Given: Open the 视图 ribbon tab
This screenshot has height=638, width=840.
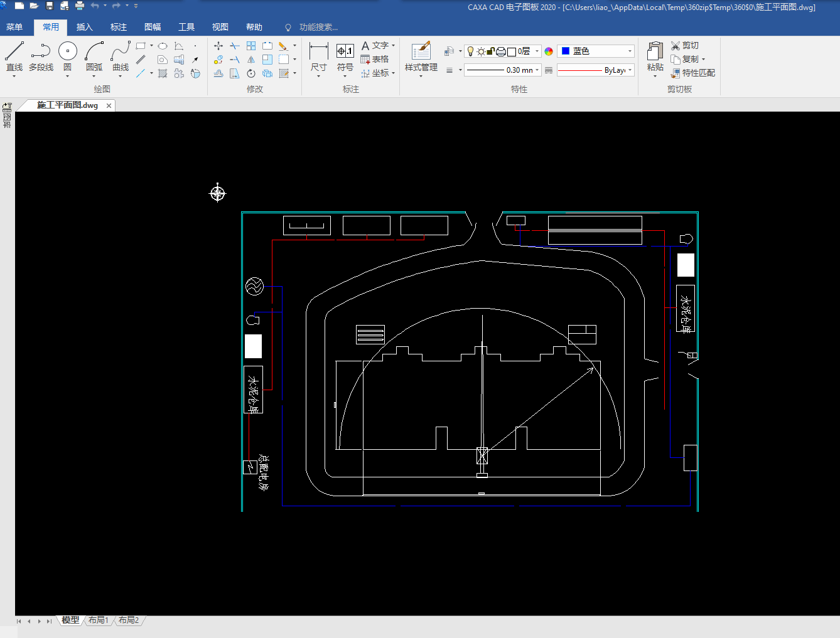Looking at the screenshot, I should (x=220, y=27).
